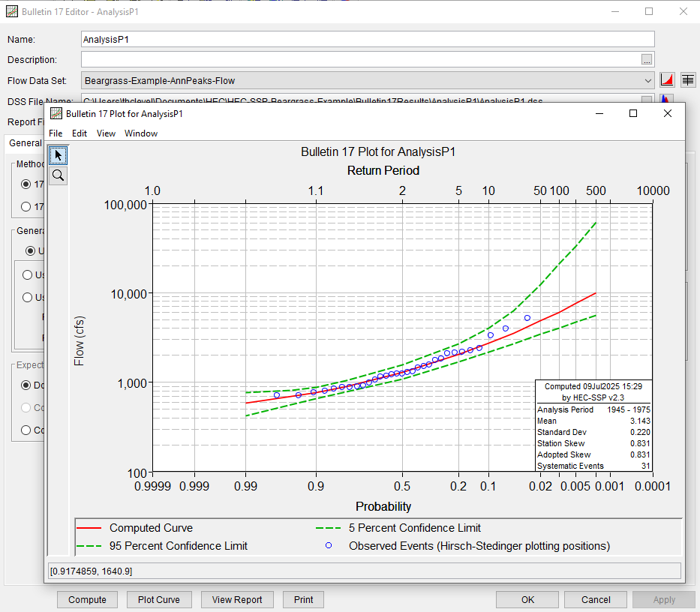Click the plot data icon next to Flow Data Set
Screen dimensions: 700x612
click(667, 80)
